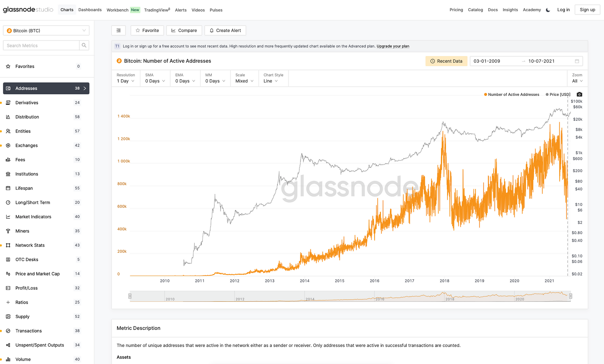The height and width of the screenshot is (364, 604).
Task: Toggle dark mode moon icon
Action: tap(548, 10)
